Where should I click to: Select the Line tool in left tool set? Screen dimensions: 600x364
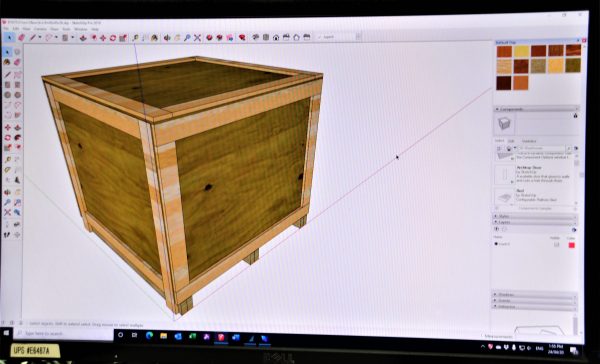[7, 74]
